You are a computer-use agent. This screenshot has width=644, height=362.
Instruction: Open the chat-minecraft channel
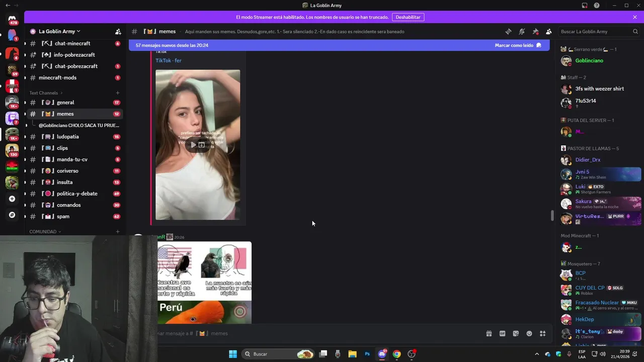(74, 44)
